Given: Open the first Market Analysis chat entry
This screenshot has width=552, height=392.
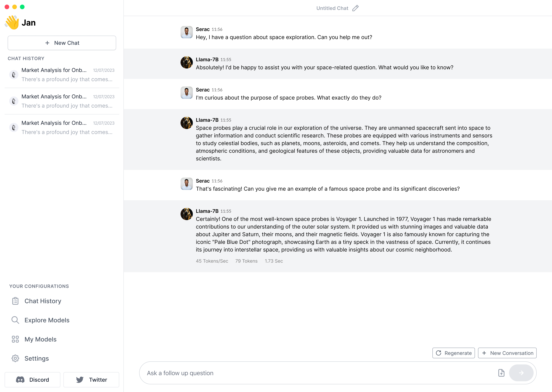Looking at the screenshot, I should pyautogui.click(x=62, y=75).
